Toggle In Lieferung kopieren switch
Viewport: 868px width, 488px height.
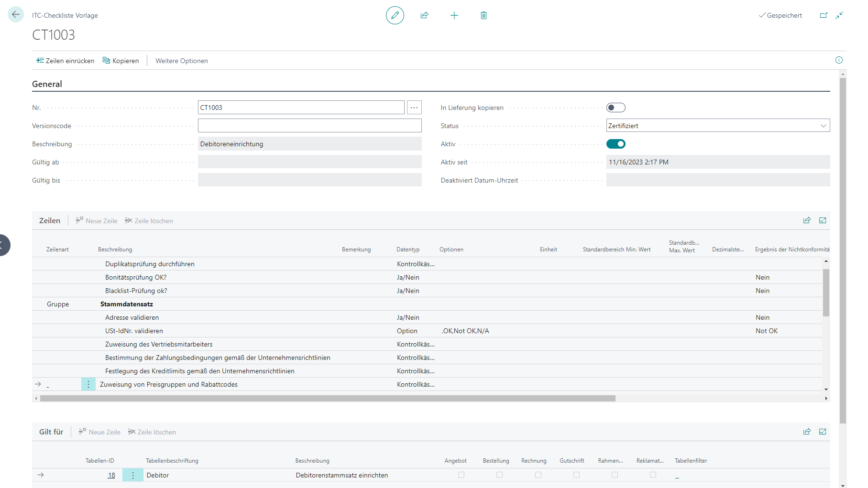615,108
